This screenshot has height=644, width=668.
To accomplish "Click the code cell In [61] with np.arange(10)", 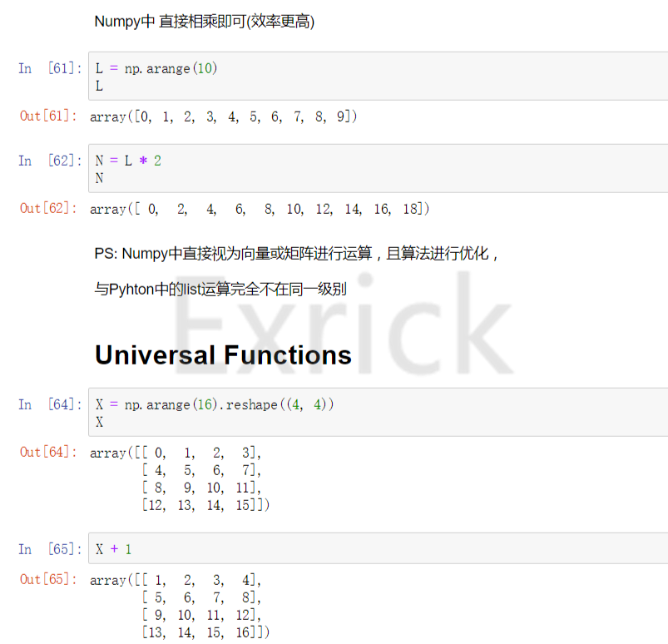I will 379,77.
